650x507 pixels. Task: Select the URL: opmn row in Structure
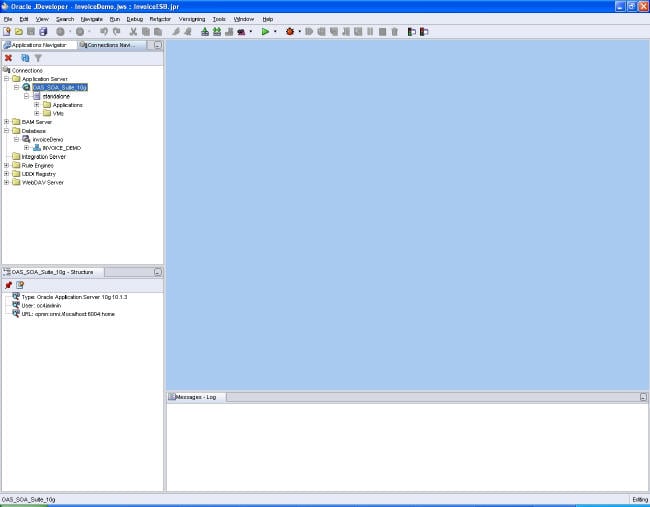coord(68,314)
